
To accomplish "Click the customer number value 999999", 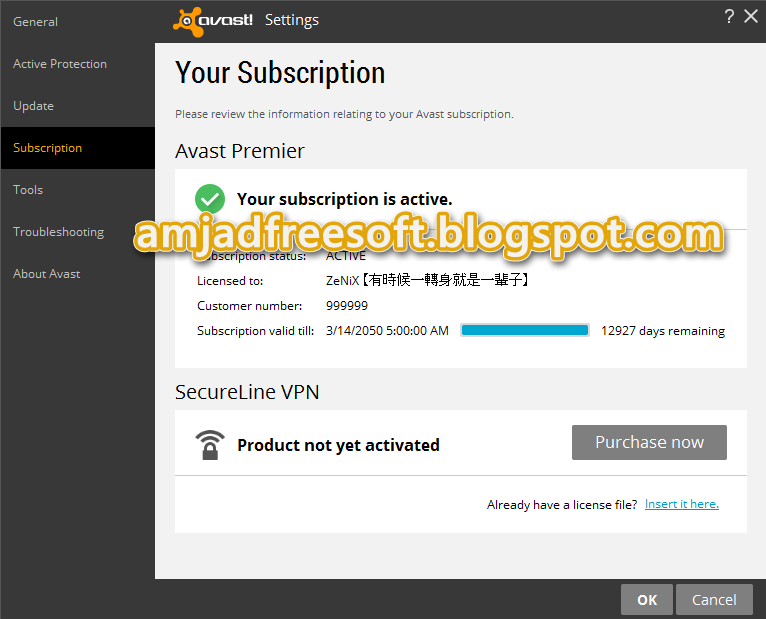I will (x=347, y=306).
